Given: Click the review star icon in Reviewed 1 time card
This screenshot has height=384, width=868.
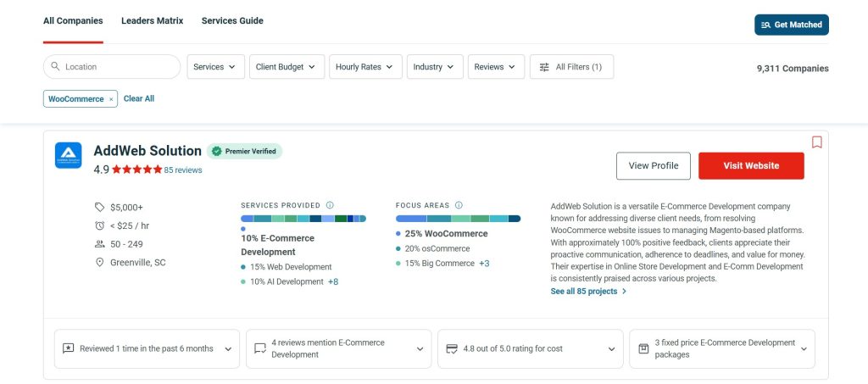Looking at the screenshot, I should (x=68, y=348).
